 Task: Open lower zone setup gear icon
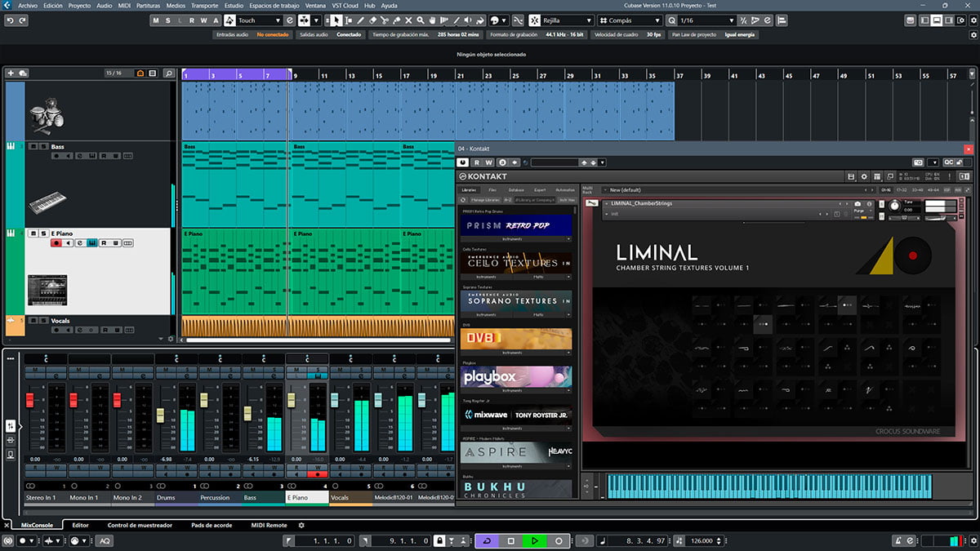pos(301,525)
